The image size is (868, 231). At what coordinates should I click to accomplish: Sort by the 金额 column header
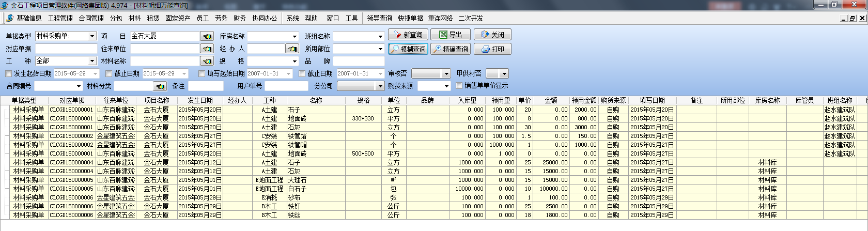click(551, 100)
